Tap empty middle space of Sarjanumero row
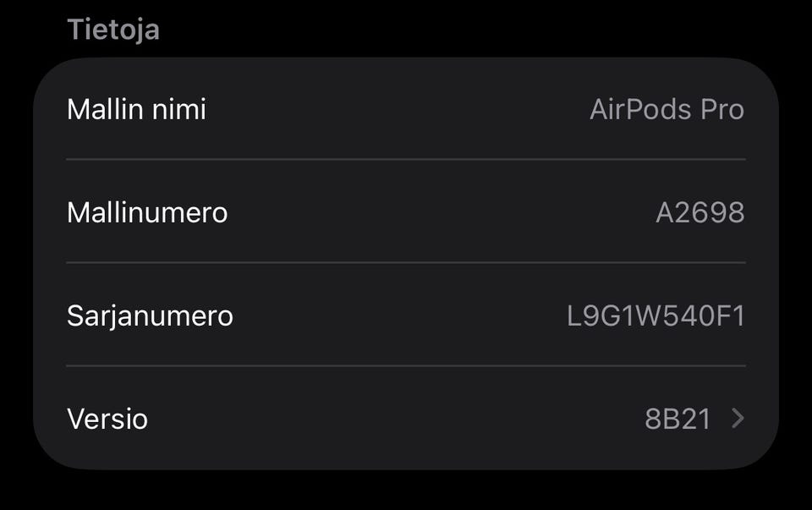This screenshot has width=812, height=510. [x=398, y=315]
